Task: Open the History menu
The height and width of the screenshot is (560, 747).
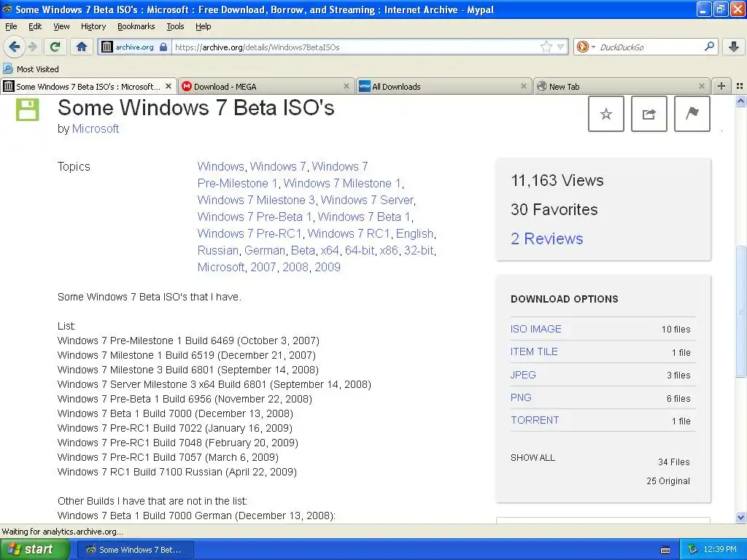Action: tap(93, 26)
